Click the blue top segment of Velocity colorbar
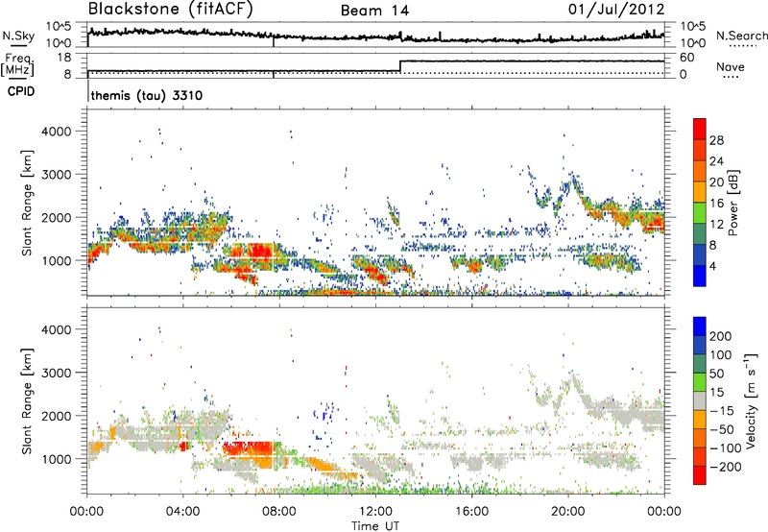Viewport: 768px width, 532px height. [x=700, y=326]
